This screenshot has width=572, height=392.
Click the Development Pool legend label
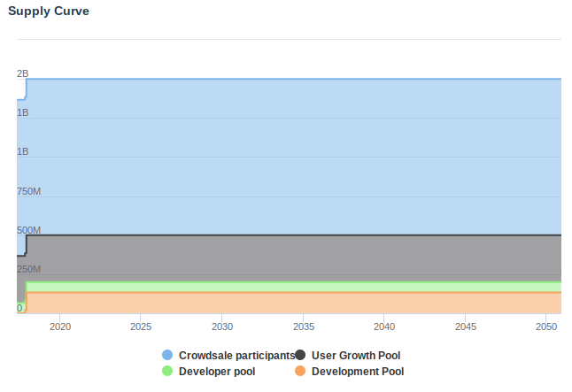358,372
